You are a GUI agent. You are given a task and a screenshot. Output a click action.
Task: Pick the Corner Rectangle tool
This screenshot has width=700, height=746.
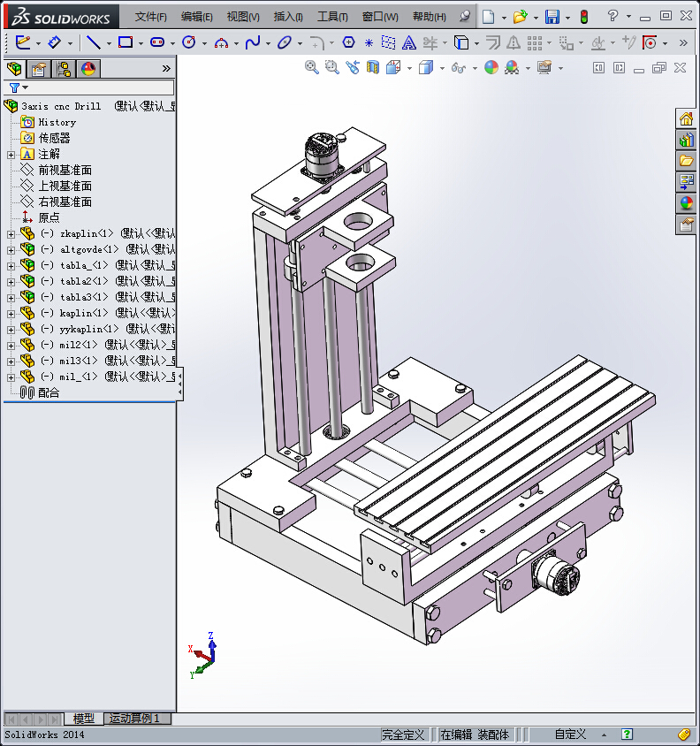(126, 42)
